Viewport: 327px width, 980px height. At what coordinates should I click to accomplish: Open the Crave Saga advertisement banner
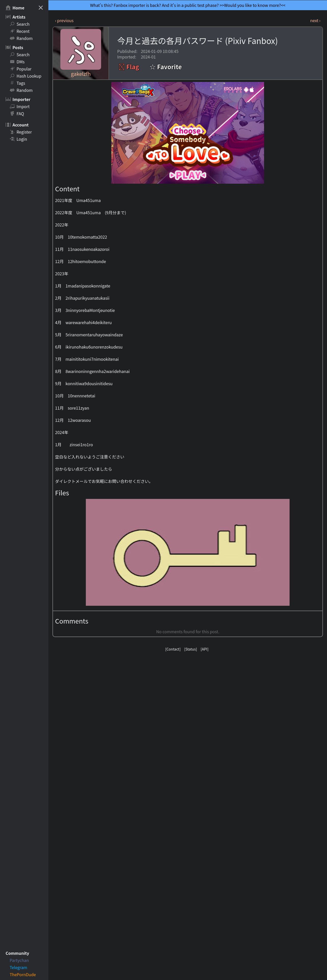(188, 133)
